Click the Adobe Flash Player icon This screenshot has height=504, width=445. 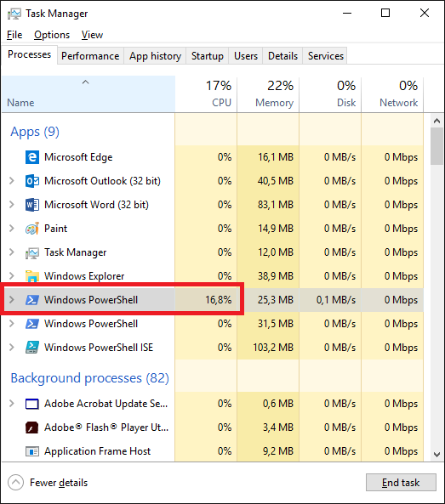point(32,428)
